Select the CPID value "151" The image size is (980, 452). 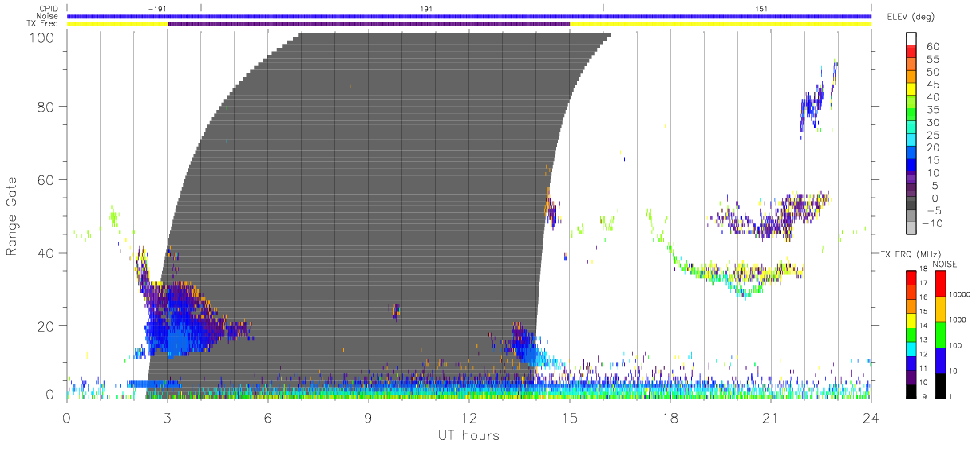(762, 7)
